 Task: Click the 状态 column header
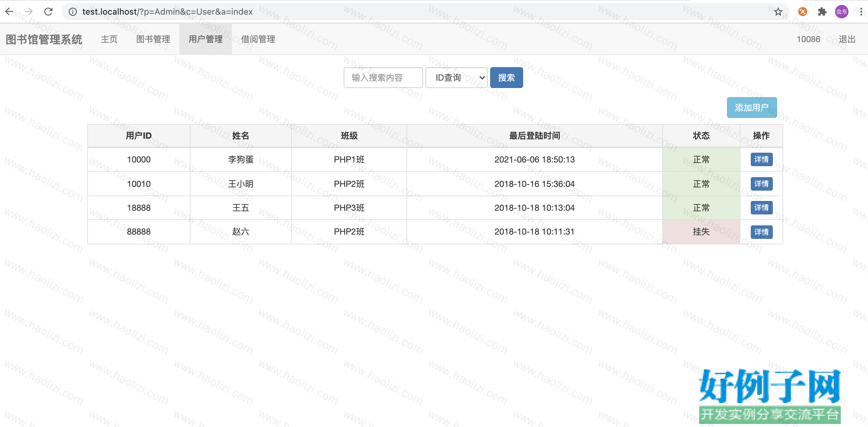click(701, 136)
